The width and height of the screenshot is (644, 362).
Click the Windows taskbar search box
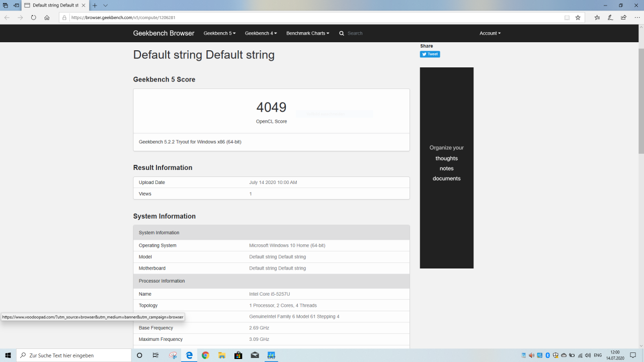pyautogui.click(x=73, y=355)
